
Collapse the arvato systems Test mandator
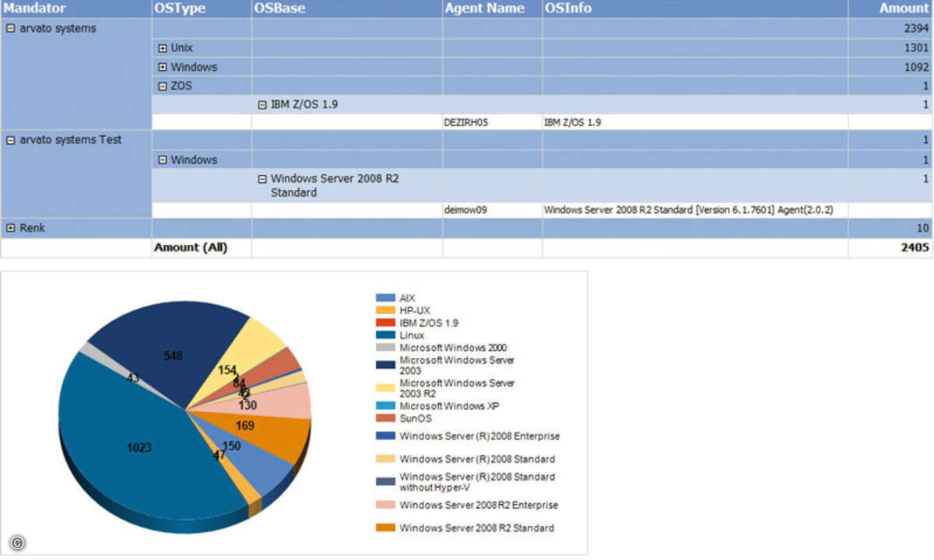[11, 141]
